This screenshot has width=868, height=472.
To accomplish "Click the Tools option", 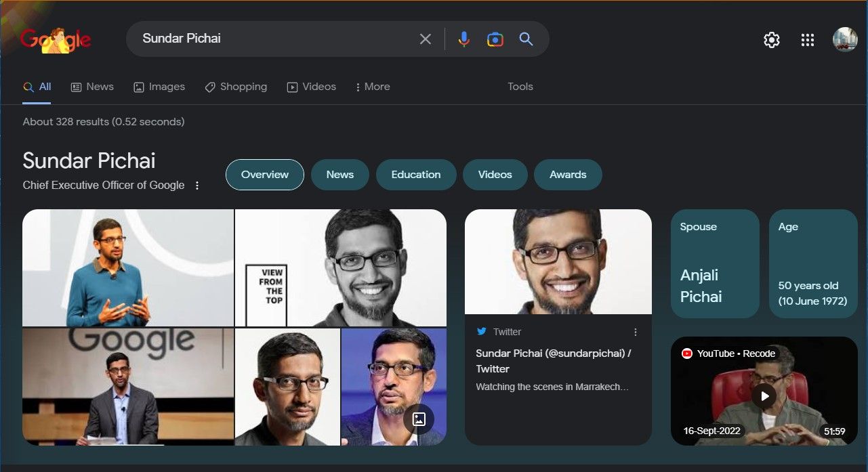I will (520, 87).
